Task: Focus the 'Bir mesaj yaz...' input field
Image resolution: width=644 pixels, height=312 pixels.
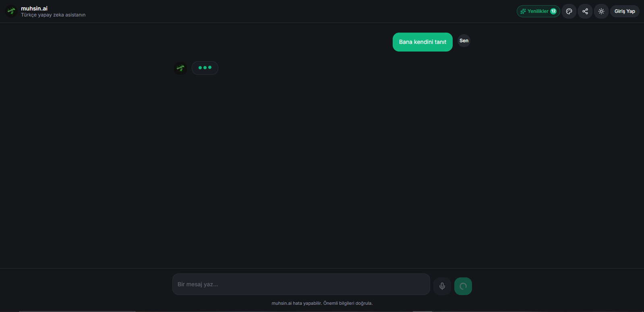Action: click(301, 284)
